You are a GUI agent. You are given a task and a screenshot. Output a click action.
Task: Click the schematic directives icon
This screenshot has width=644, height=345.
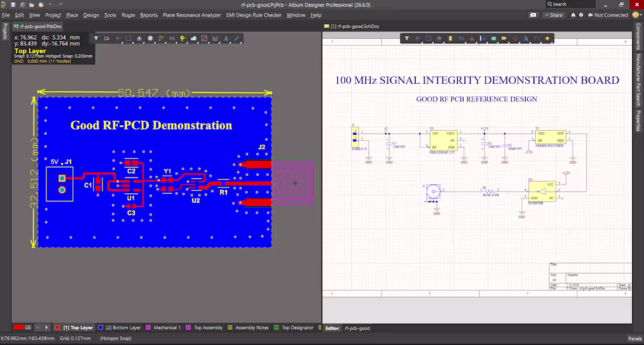pos(515,39)
